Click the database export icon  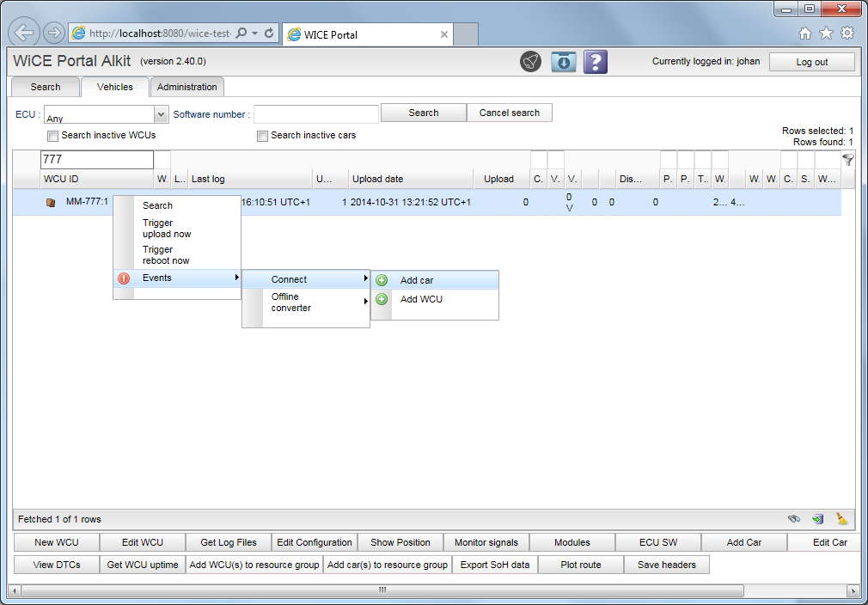point(817,519)
